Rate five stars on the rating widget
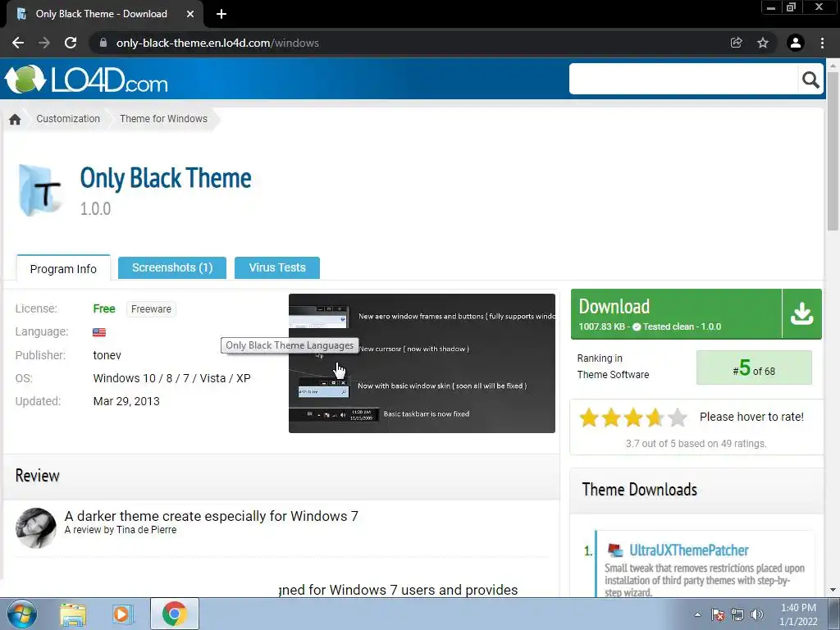The height and width of the screenshot is (630, 840). 677,418
